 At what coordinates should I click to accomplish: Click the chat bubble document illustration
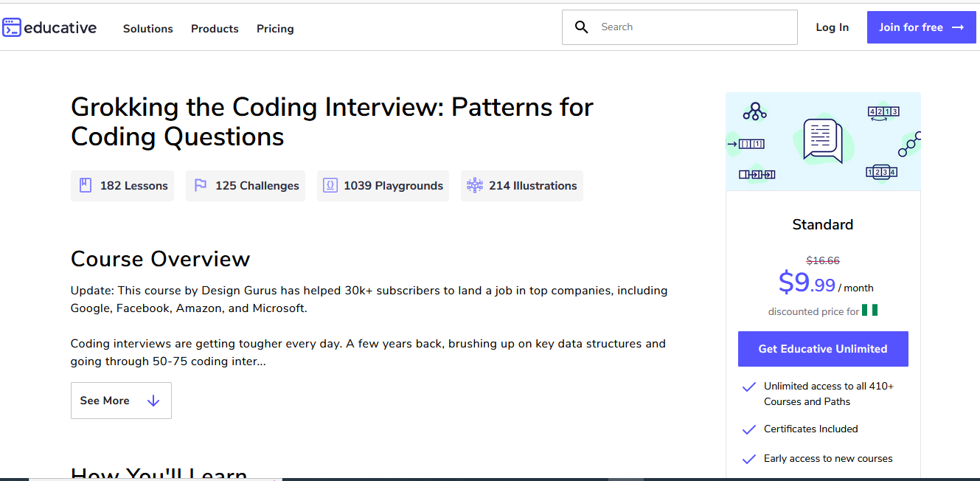(x=823, y=140)
